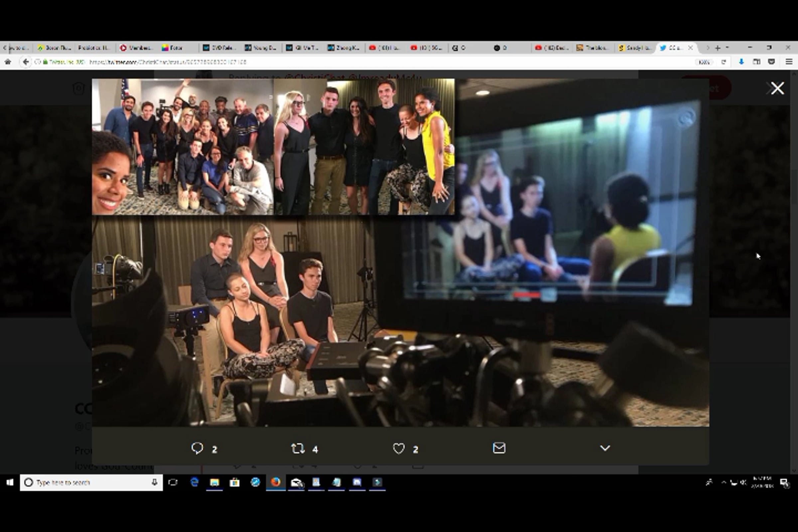
Task: Switch to the Members tab with red icon
Action: [x=137, y=48]
